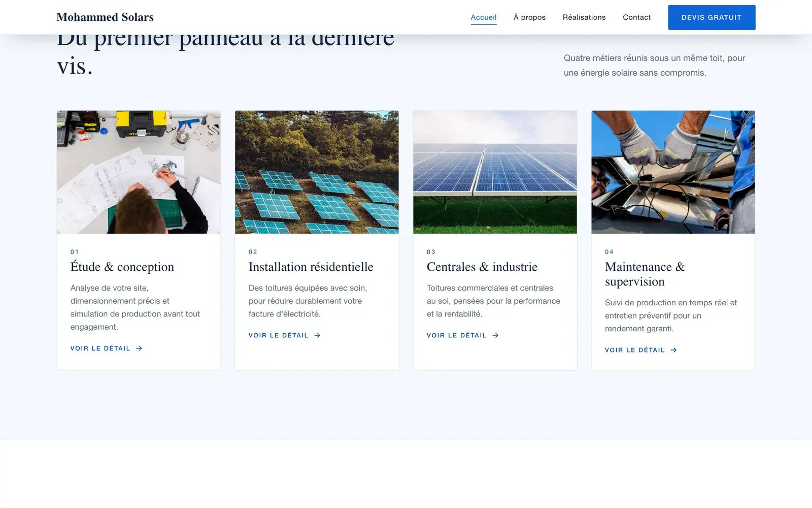Viewport: 812px width, 508px height.
Task: Go to the À propos page
Action: coord(529,17)
